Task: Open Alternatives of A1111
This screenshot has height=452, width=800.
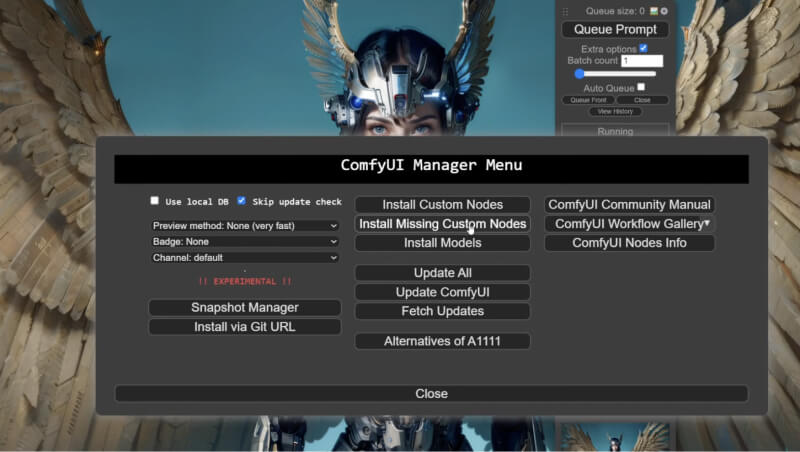Action: (x=442, y=341)
